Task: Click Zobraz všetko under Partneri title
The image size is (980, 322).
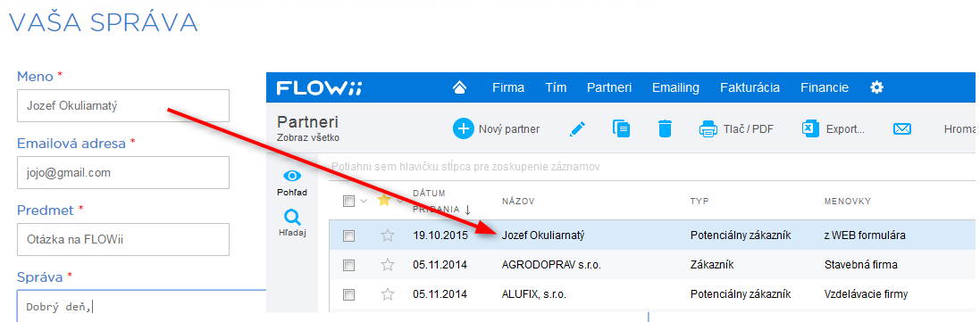Action: click(x=308, y=138)
